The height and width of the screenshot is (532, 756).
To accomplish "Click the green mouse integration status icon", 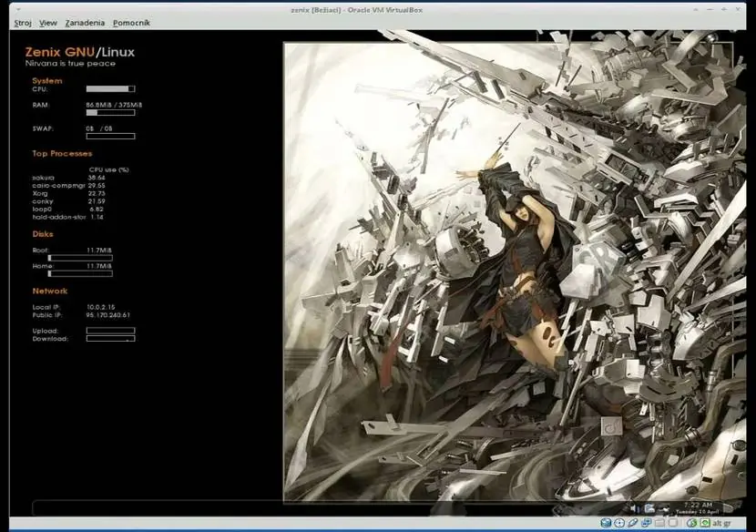I will (x=692, y=522).
